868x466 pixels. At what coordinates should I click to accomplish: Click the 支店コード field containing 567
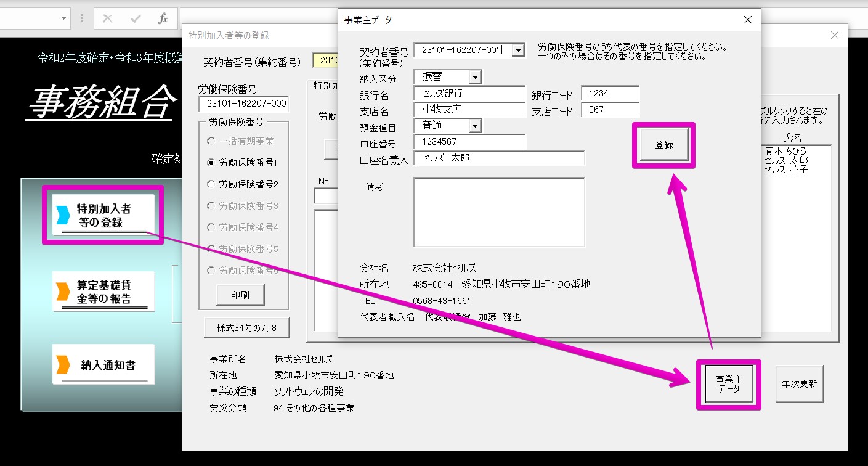coord(610,110)
